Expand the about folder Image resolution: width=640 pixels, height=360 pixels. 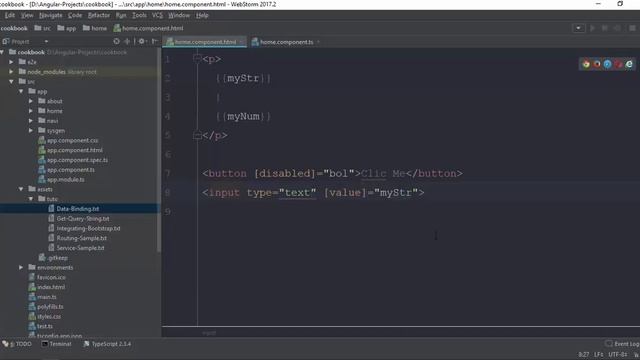pos(31,101)
